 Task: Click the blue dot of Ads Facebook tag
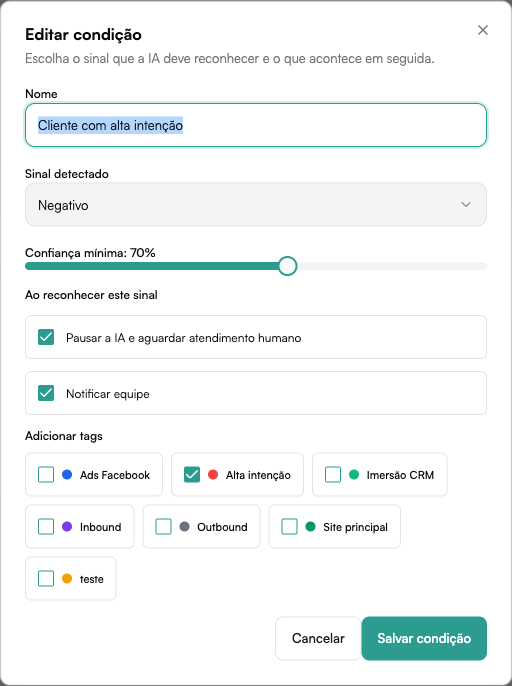pos(67,475)
